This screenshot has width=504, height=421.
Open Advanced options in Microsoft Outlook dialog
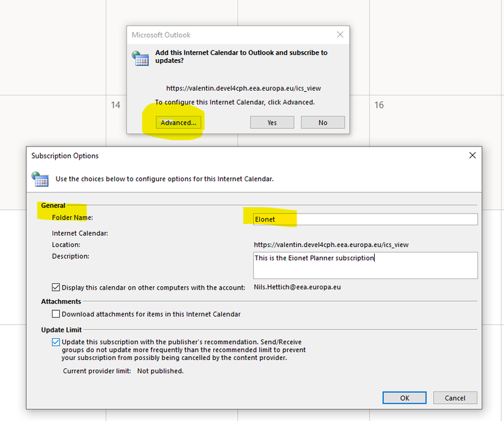point(178,123)
